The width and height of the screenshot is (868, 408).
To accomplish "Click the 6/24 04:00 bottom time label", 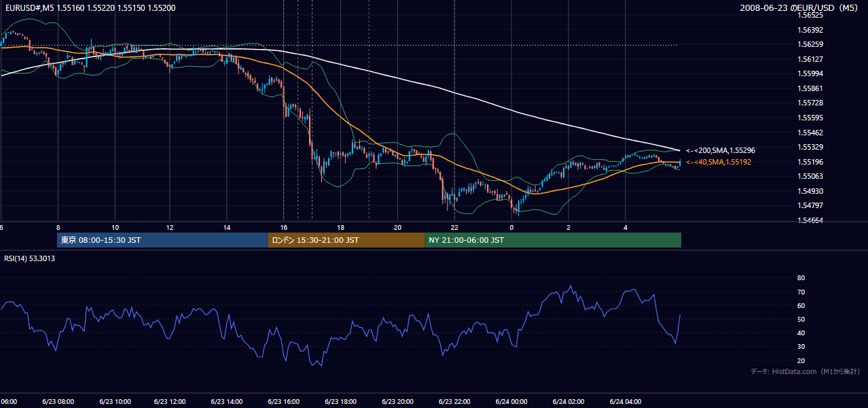I will coord(626,401).
